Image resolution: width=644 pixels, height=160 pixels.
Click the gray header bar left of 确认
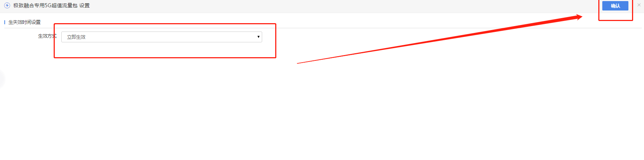[x=344, y=6]
